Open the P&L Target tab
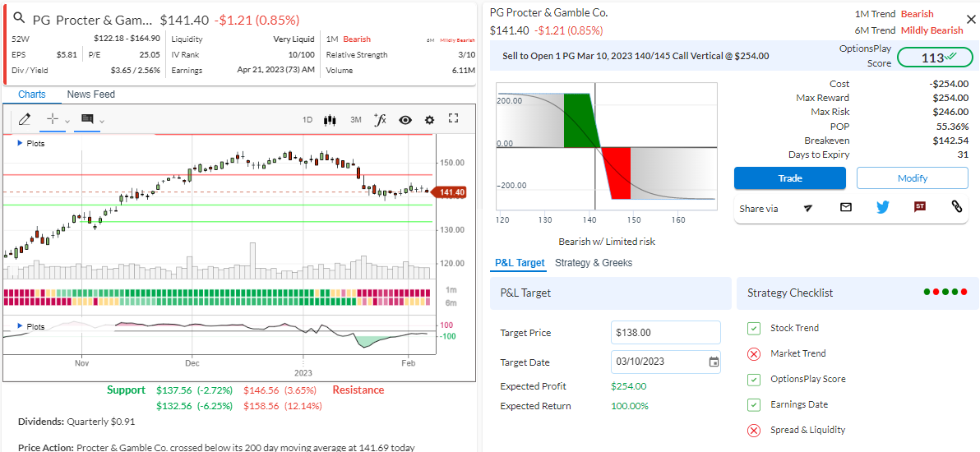This screenshot has width=980, height=452. coord(520,263)
